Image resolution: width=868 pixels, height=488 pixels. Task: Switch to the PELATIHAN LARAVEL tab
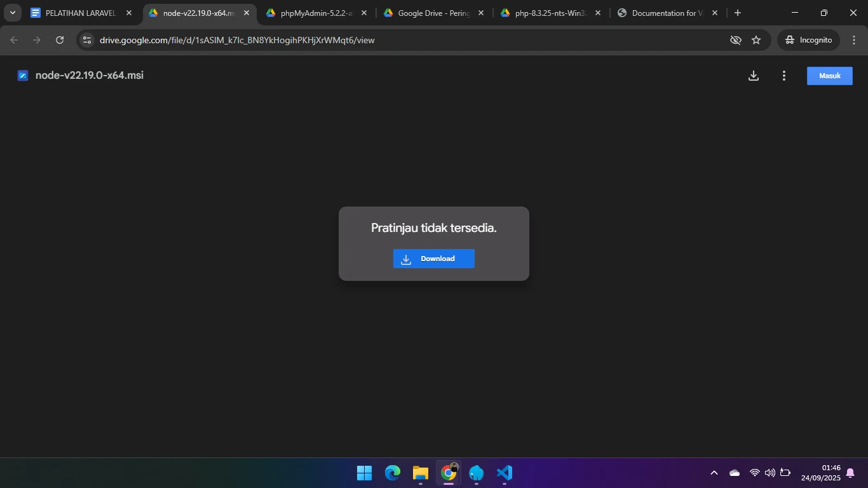coord(79,13)
